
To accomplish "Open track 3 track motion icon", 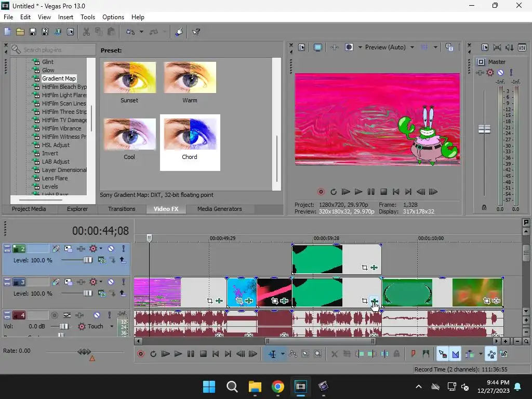I will 68,282.
